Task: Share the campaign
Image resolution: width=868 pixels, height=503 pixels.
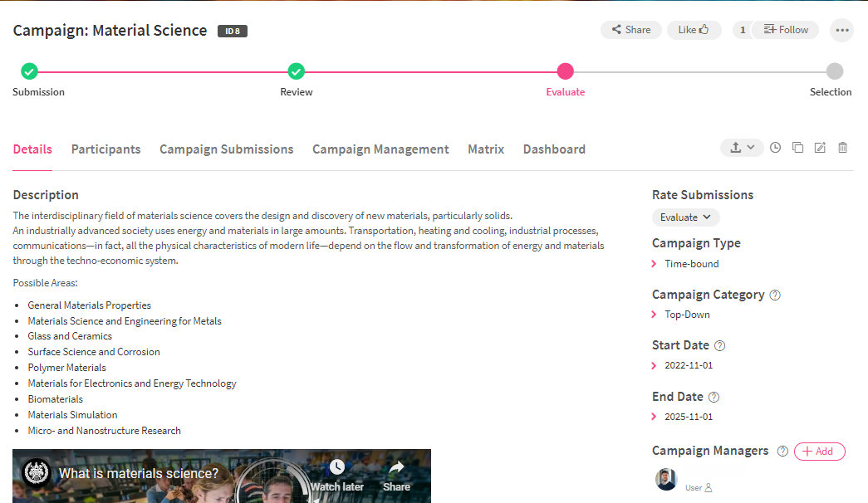Action: [x=631, y=30]
